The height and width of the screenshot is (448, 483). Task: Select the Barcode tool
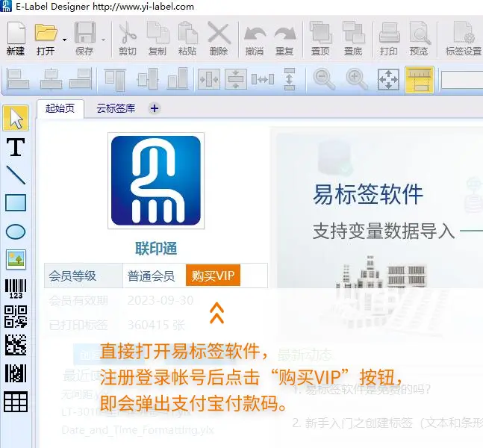[16, 288]
